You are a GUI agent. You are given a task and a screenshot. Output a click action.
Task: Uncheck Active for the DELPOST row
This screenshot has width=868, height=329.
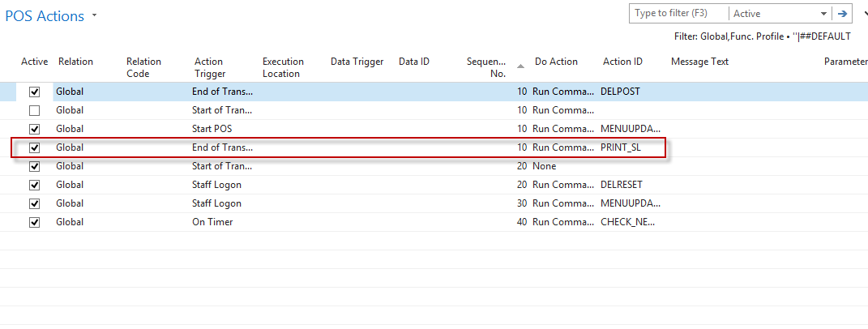pos(34,92)
